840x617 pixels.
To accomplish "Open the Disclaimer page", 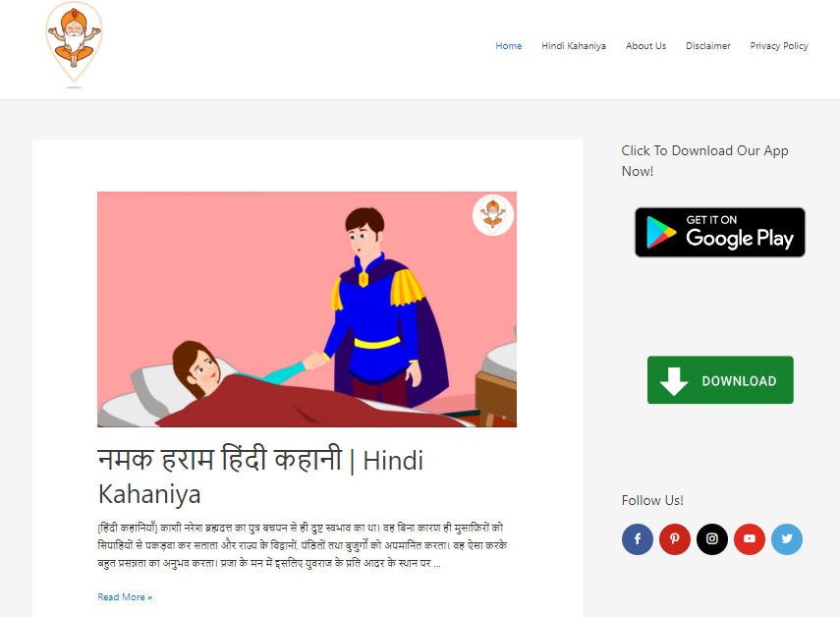I will click(707, 46).
